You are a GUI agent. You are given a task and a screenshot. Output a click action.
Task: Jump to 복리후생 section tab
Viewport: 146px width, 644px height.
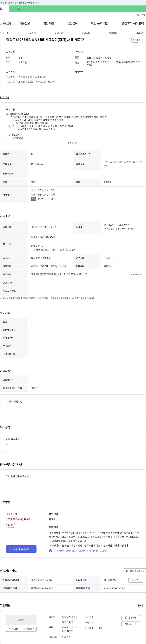pos(86,33)
